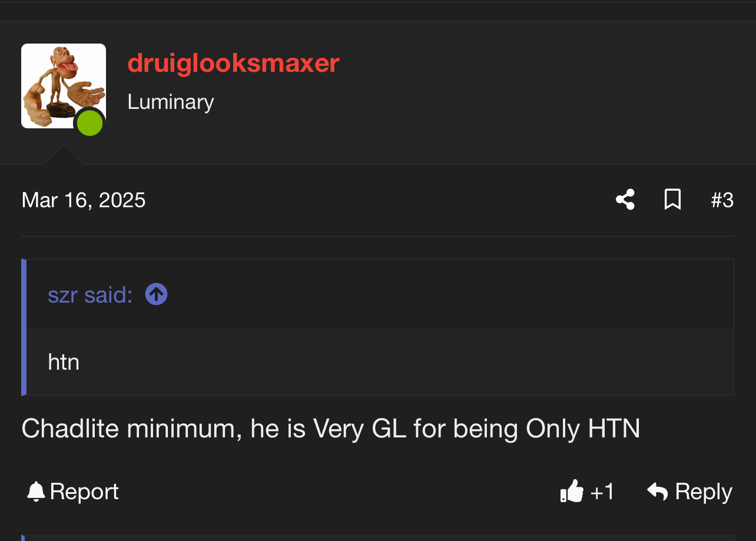Click the blue left border of the quote block
756x541 pixels.
pyautogui.click(x=24, y=327)
